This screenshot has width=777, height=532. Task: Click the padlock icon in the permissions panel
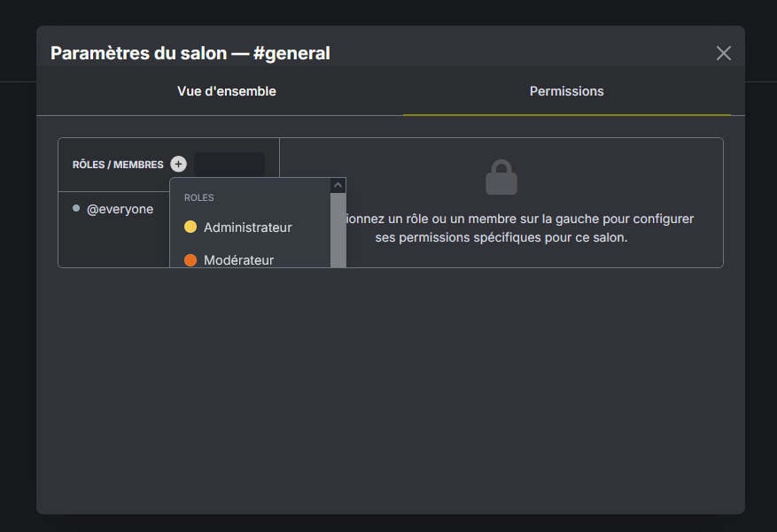point(501,178)
